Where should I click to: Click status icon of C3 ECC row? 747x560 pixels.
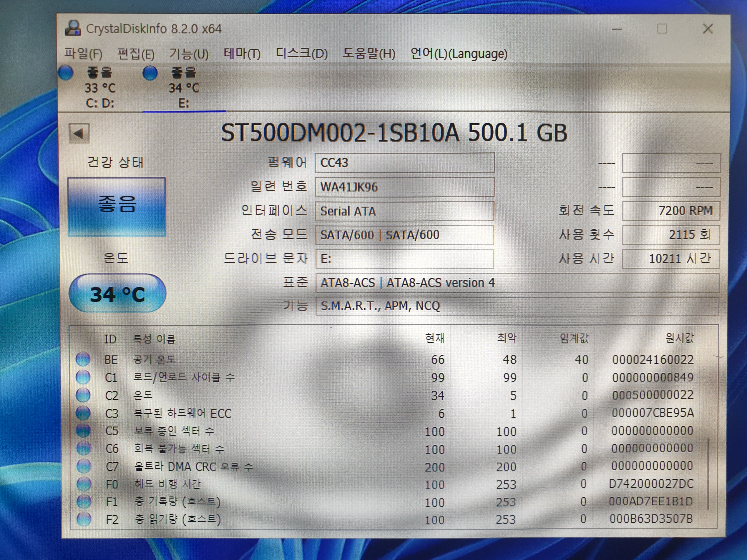tap(83, 412)
